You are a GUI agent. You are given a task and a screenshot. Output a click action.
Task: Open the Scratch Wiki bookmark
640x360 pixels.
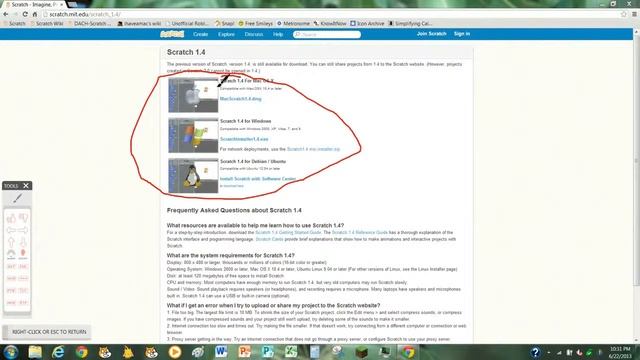click(x=47, y=24)
